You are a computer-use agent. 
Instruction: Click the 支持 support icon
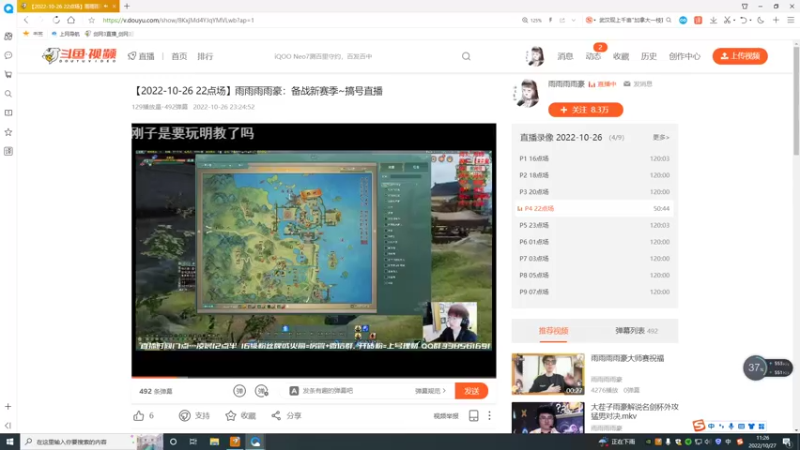(x=185, y=416)
